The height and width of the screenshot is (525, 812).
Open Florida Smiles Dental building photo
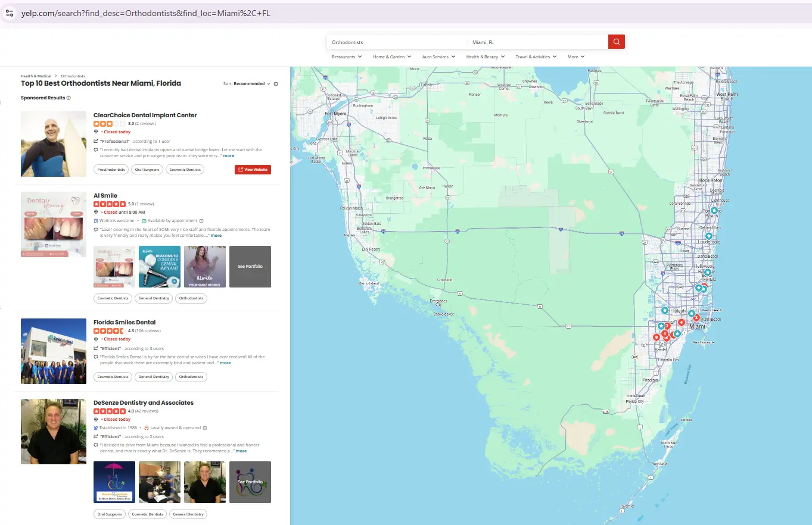(x=54, y=351)
